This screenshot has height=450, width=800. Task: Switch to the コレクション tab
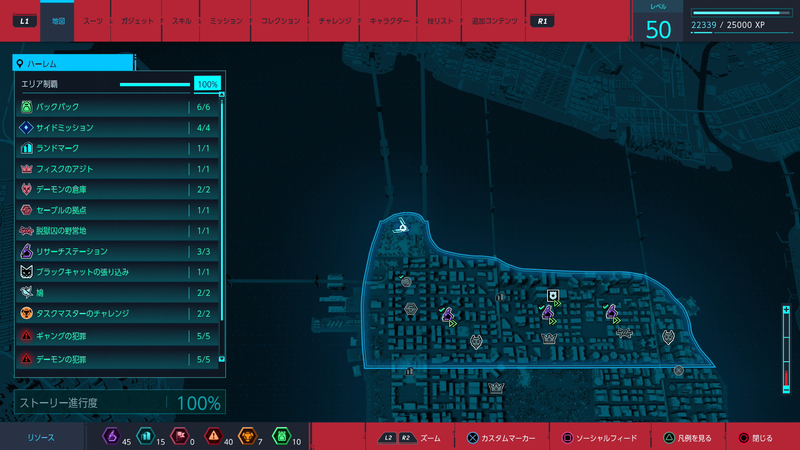(280, 21)
